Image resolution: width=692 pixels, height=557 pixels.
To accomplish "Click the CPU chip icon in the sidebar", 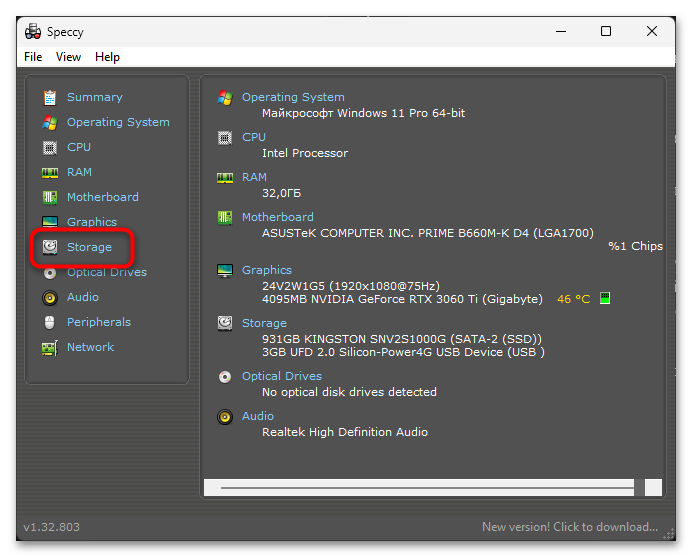I will point(50,147).
